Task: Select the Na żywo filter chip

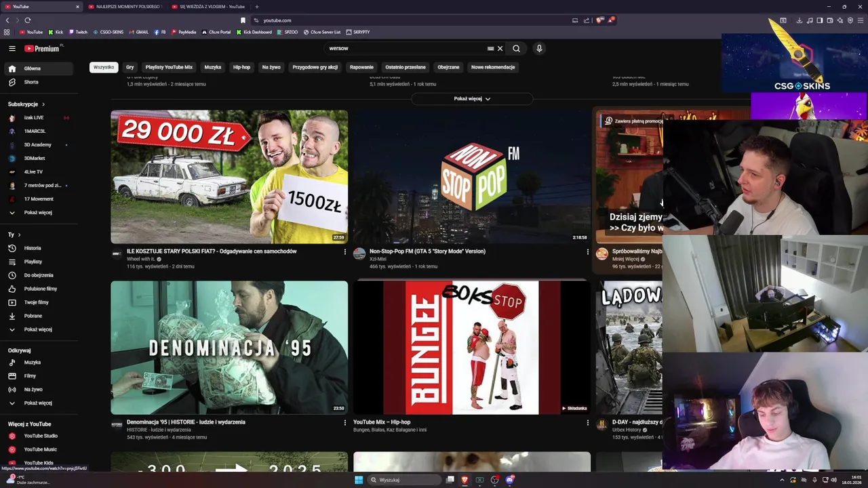Action: (x=271, y=67)
